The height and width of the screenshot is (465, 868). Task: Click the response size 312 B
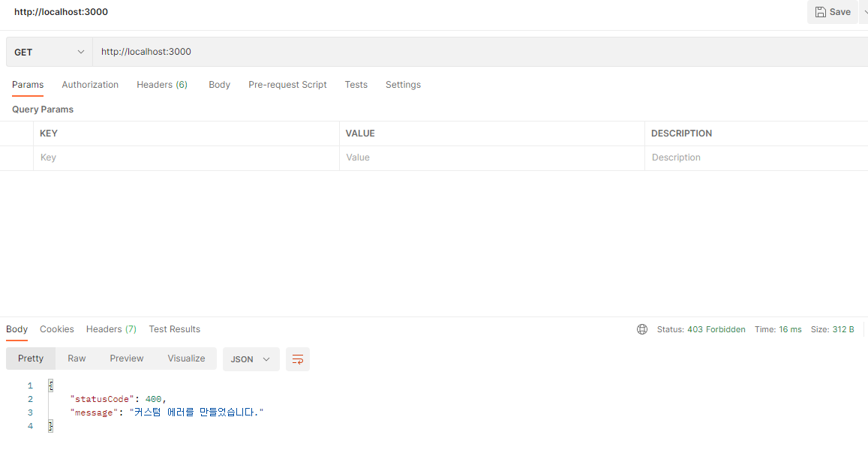coord(843,329)
